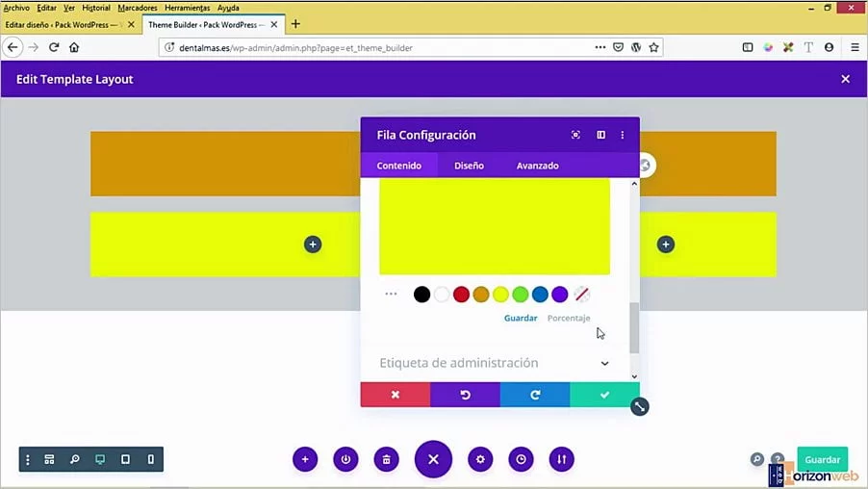Open portability import export arrows button
868x489 pixels.
coord(561,460)
